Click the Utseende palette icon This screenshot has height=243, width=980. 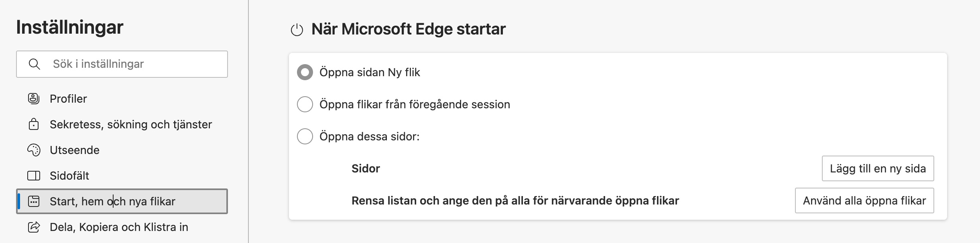[34, 150]
